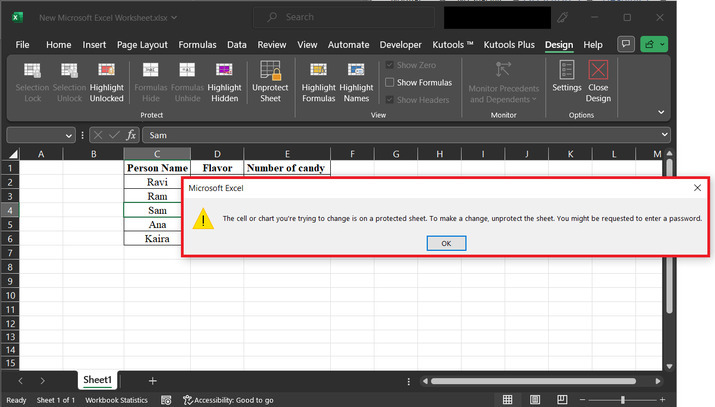This screenshot has width=715, height=407.
Task: Open the Kutools Plus tab
Action: [x=509, y=45]
